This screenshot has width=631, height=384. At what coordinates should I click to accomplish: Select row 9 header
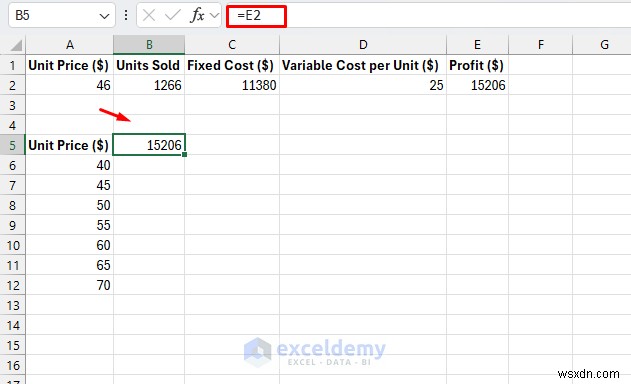(12, 225)
